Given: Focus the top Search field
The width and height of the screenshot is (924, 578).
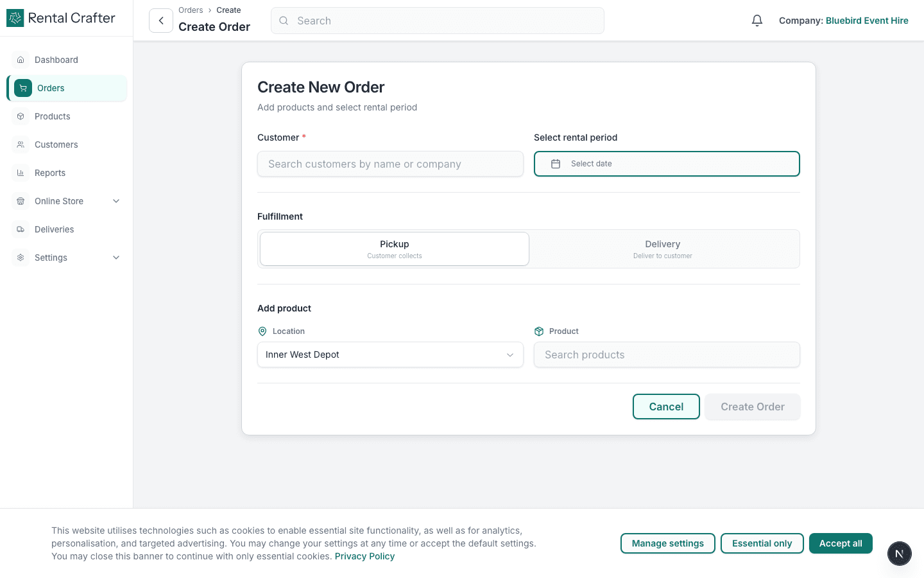Looking at the screenshot, I should pos(438,21).
